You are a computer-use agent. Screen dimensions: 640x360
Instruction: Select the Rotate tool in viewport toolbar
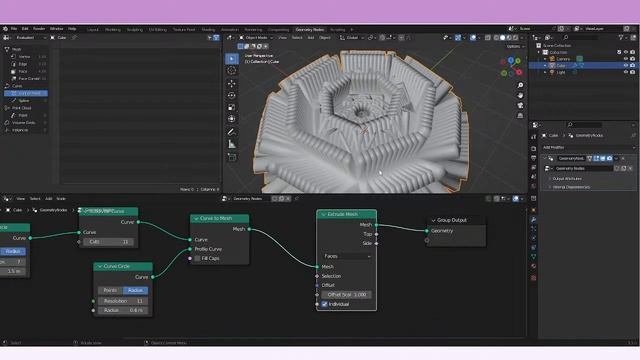pyautogui.click(x=232, y=96)
